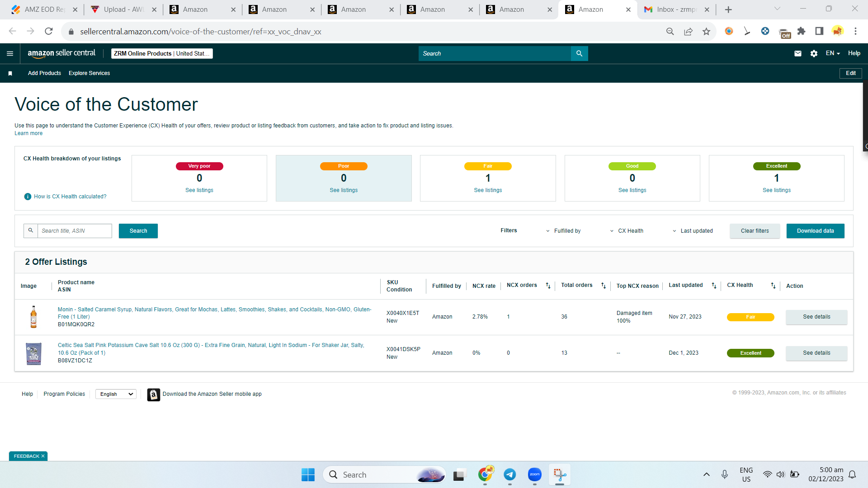868x488 pixels.
Task: Sort by Last updated arrows
Action: [x=714, y=286]
